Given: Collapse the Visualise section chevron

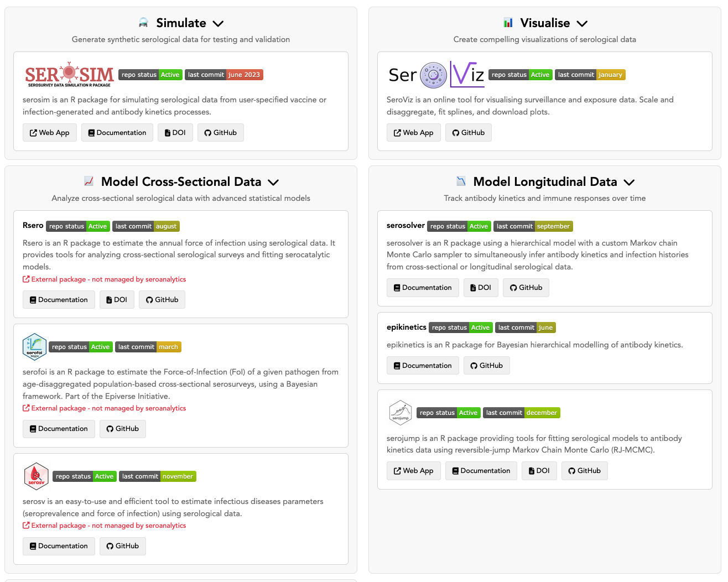Looking at the screenshot, I should click(x=582, y=24).
